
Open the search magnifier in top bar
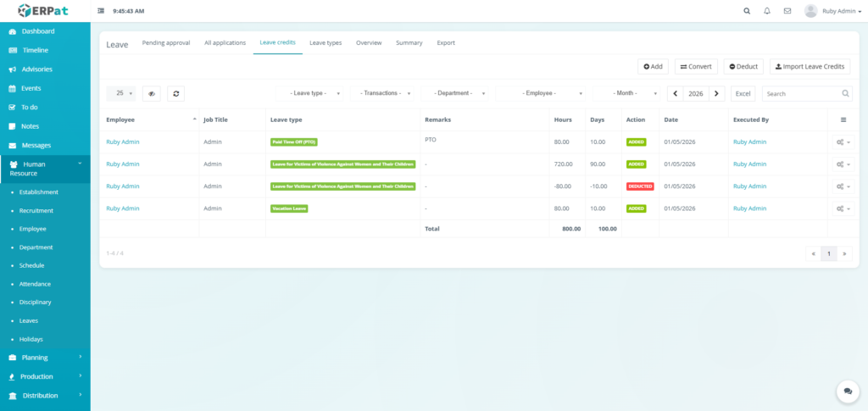click(747, 11)
